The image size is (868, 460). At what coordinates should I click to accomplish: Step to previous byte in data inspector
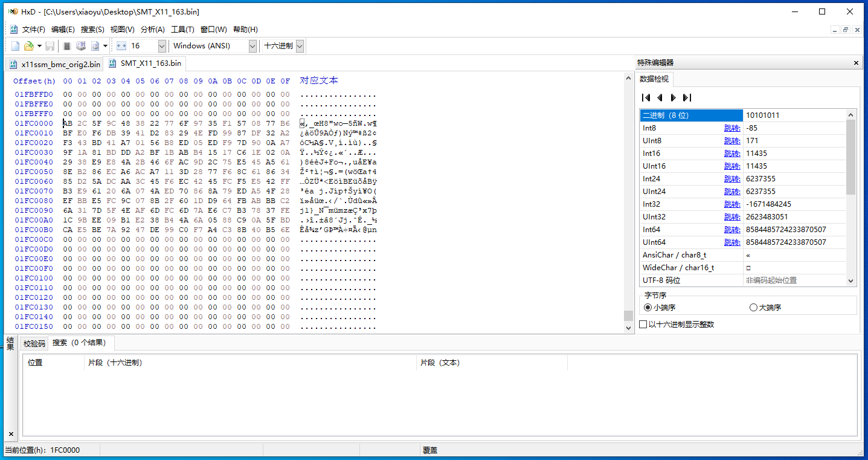tap(660, 97)
